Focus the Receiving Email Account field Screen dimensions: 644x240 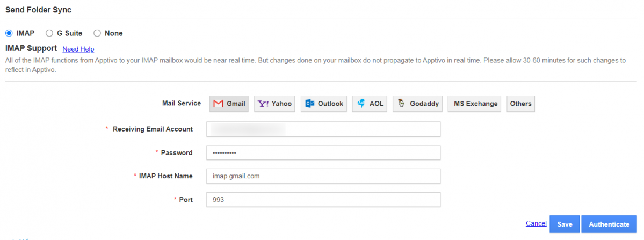(323, 129)
